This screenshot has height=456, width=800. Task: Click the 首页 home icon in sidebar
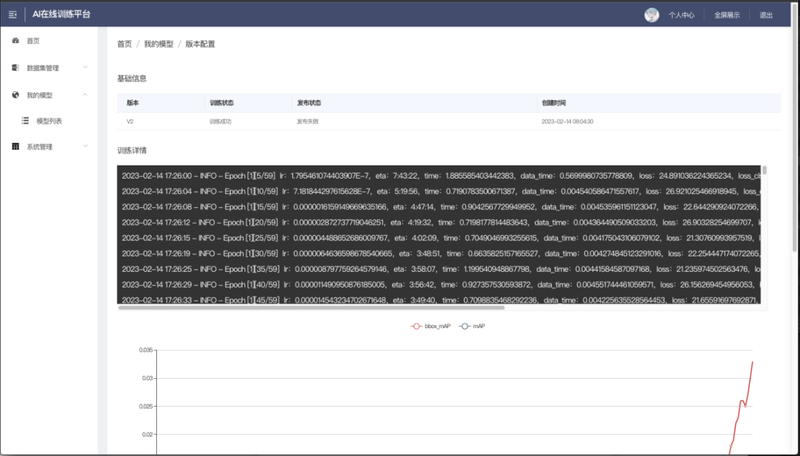point(15,41)
